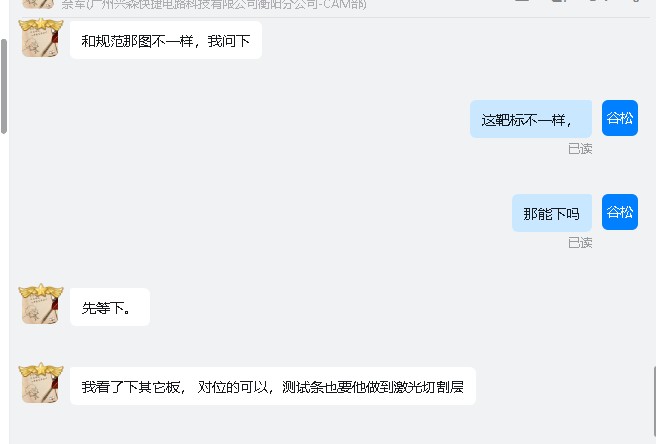The image size is (656, 444).
Task: Open avatar beside "和规范那图不一样，我问下" message
Action: pos(41,38)
